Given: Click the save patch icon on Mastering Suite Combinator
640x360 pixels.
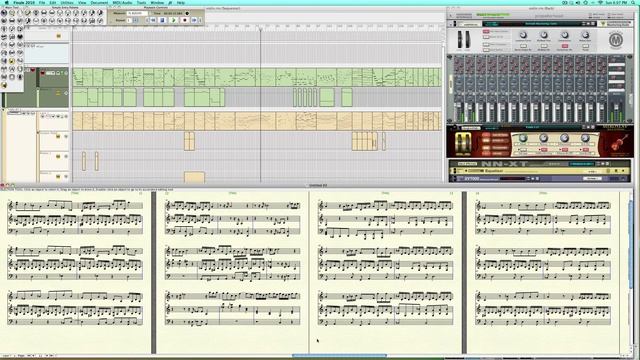Looking at the screenshot, I should pyautogui.click(x=593, y=24).
